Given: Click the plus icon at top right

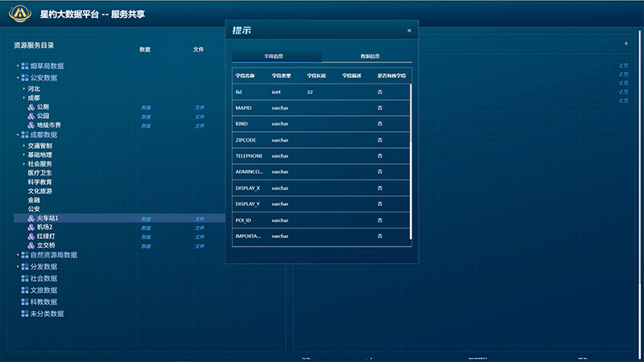Looking at the screenshot, I should tap(625, 43).
